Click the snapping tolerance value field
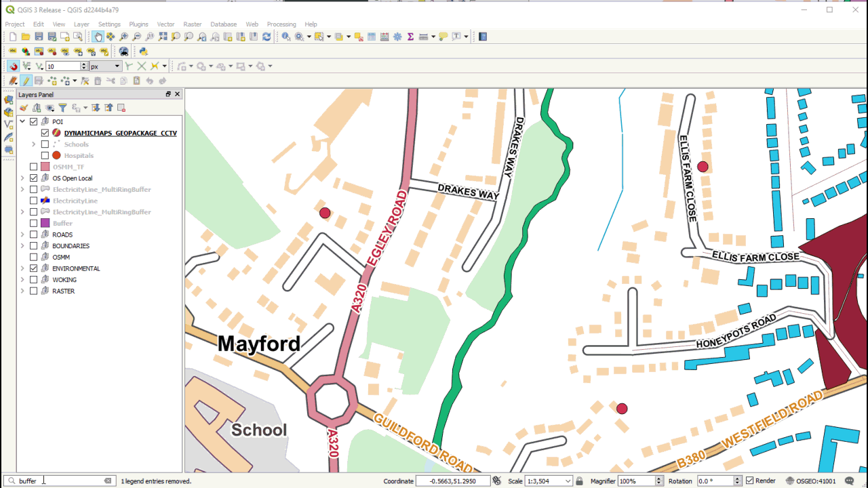Screen dimensions: 868x488 tap(63, 66)
